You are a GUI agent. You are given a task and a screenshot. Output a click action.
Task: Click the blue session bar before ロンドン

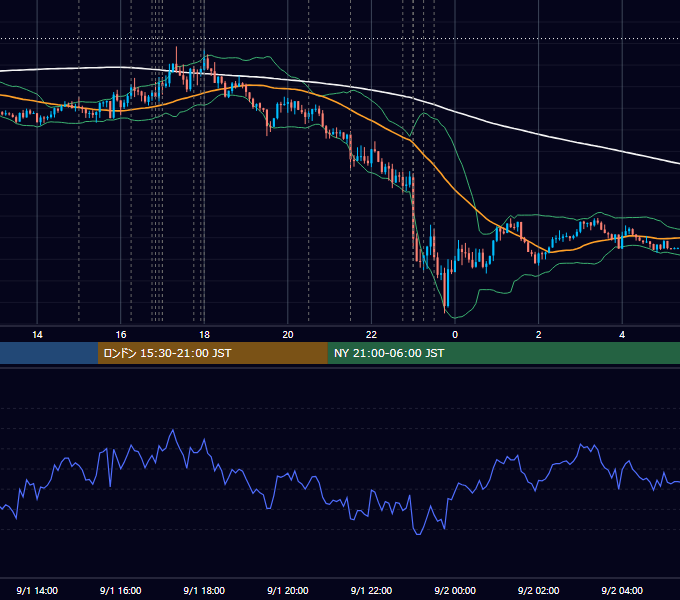[49, 353]
